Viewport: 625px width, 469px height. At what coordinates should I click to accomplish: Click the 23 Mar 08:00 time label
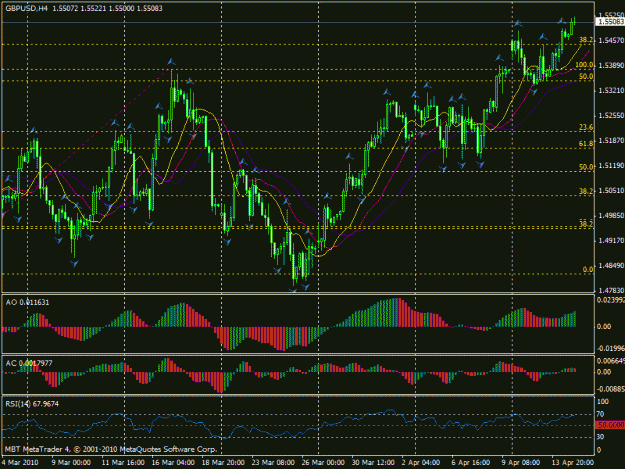(x=273, y=463)
